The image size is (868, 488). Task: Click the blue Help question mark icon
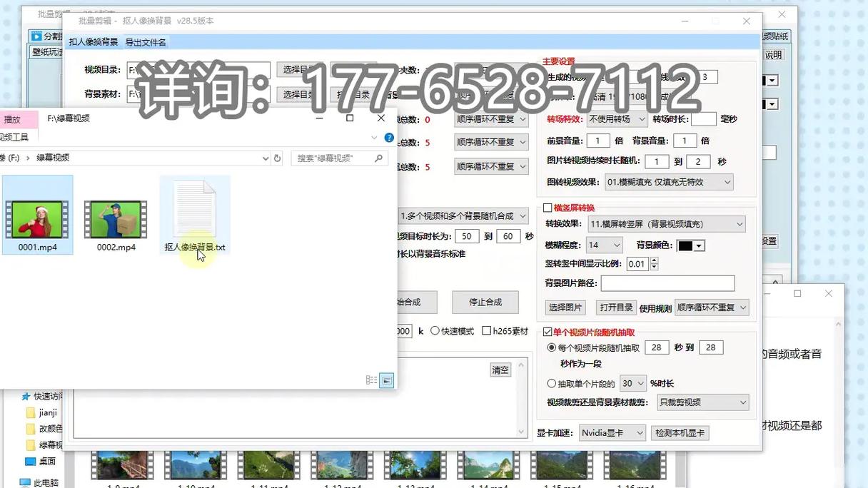pyautogui.click(x=388, y=138)
